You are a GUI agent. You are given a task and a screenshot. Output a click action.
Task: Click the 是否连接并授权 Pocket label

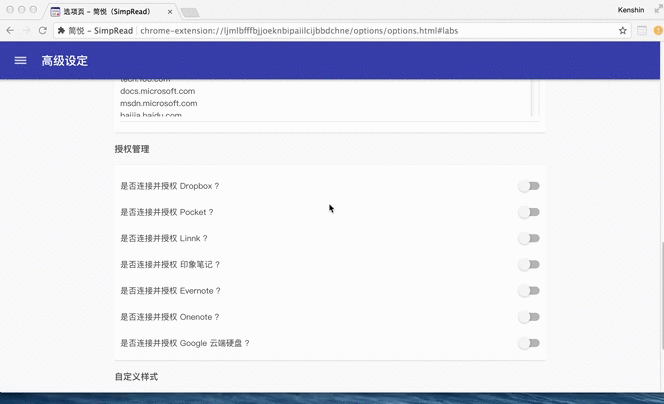pyautogui.click(x=167, y=212)
